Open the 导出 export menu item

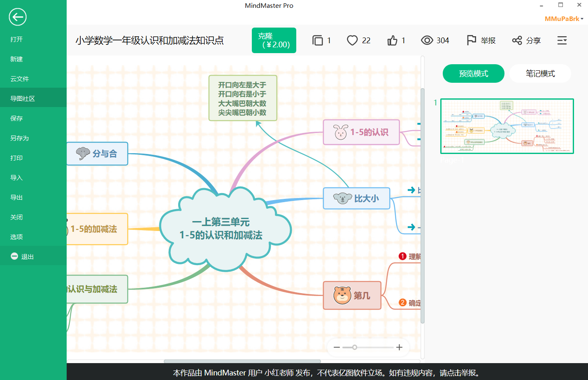pyautogui.click(x=16, y=198)
